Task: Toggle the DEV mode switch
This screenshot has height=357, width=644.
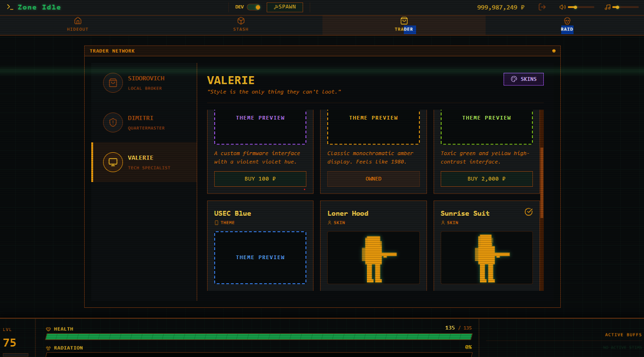Action: [253, 7]
